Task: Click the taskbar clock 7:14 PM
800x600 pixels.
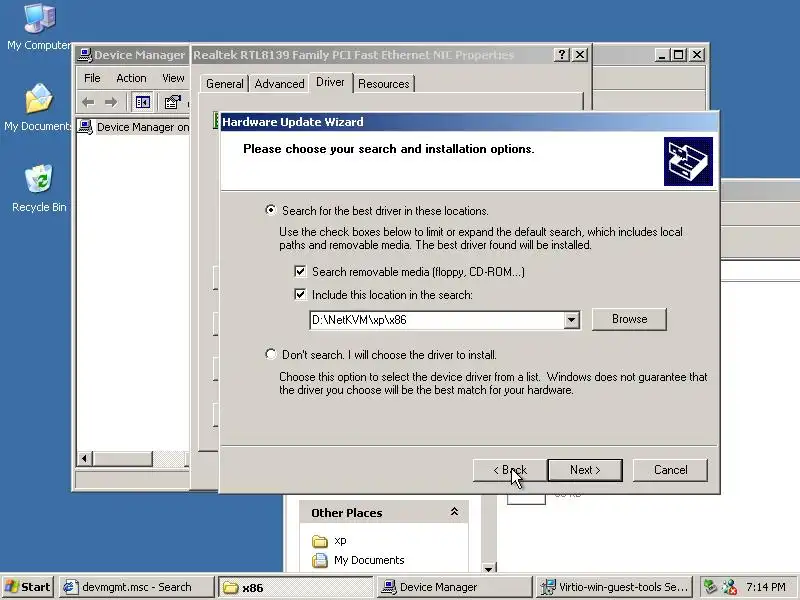Action: pyautogui.click(x=766, y=587)
